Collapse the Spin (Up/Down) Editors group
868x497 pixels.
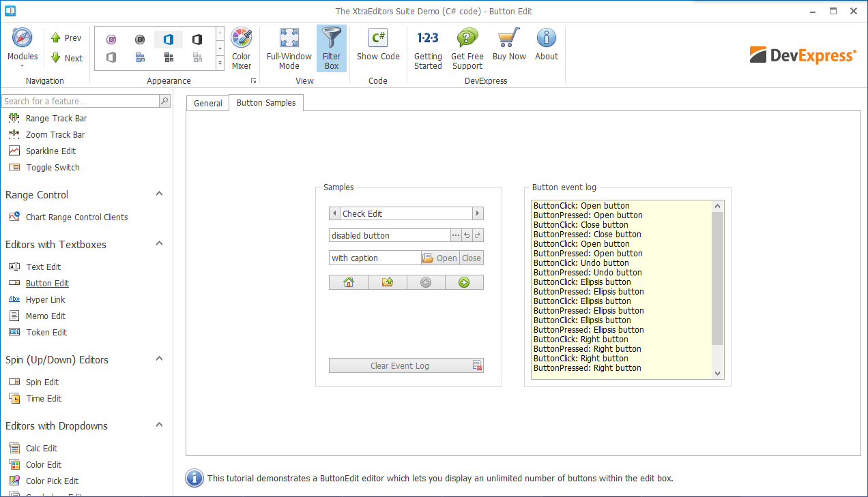point(160,359)
